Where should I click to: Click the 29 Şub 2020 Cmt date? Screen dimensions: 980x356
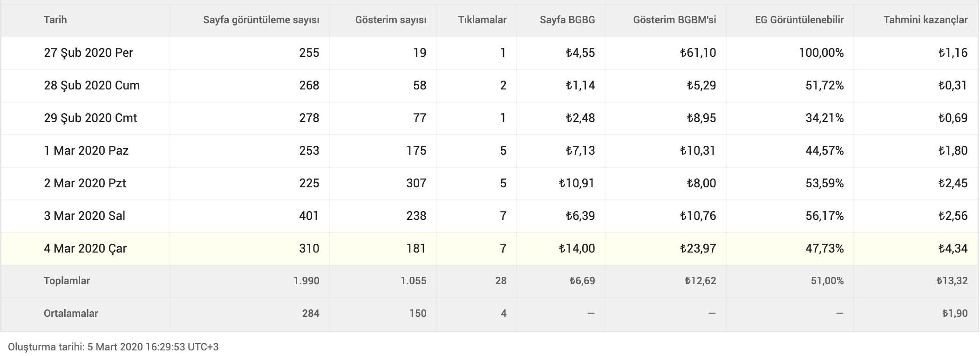pyautogui.click(x=90, y=118)
